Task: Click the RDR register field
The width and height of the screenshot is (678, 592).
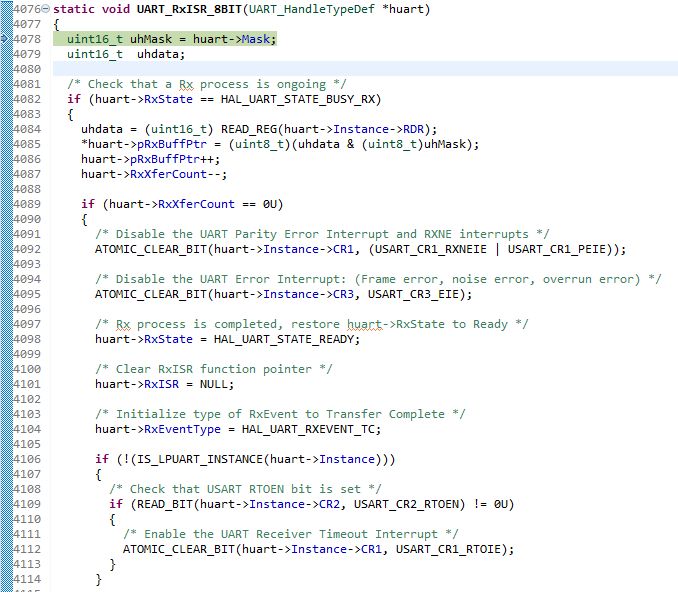Action: point(413,129)
